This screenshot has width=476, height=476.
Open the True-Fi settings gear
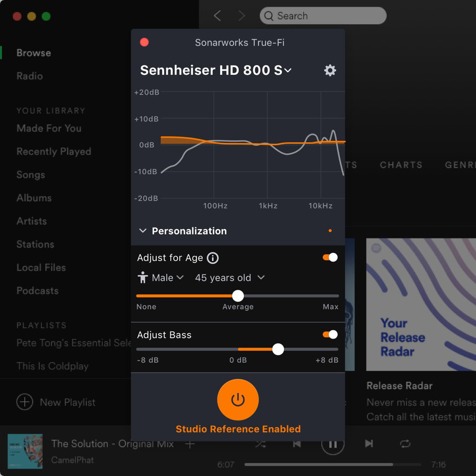point(330,70)
